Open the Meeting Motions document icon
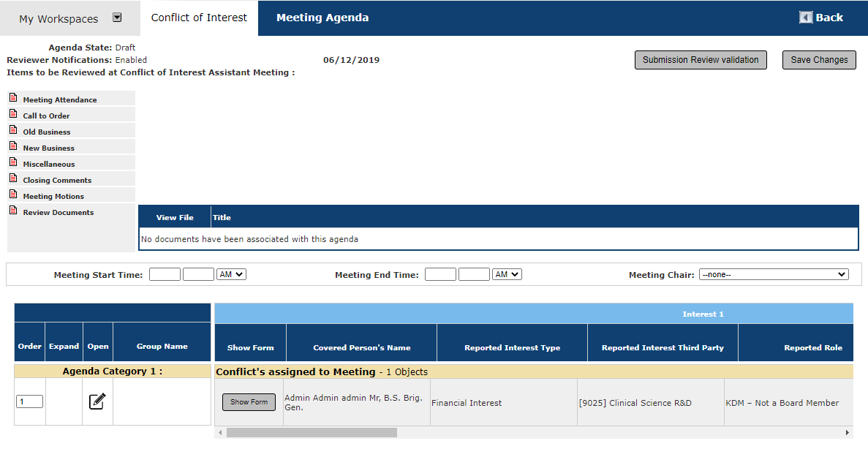The image size is (868, 449). (13, 195)
